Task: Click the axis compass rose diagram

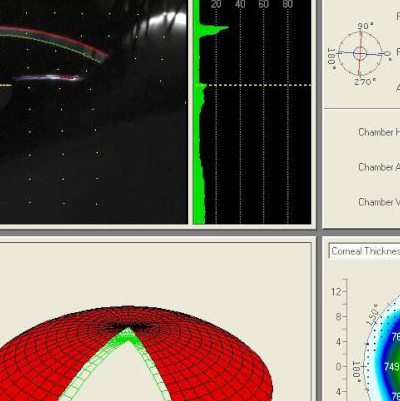Action: pyautogui.click(x=360, y=53)
